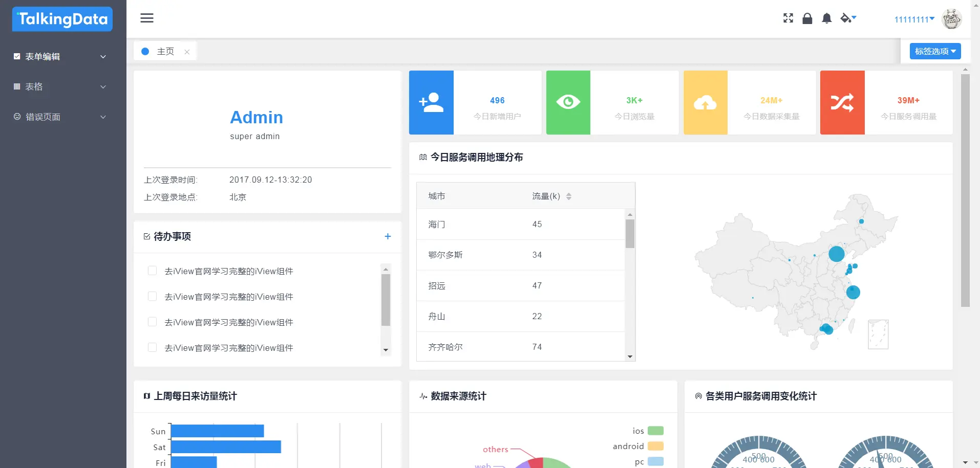Click the red shuffle service-call icon

(842, 102)
